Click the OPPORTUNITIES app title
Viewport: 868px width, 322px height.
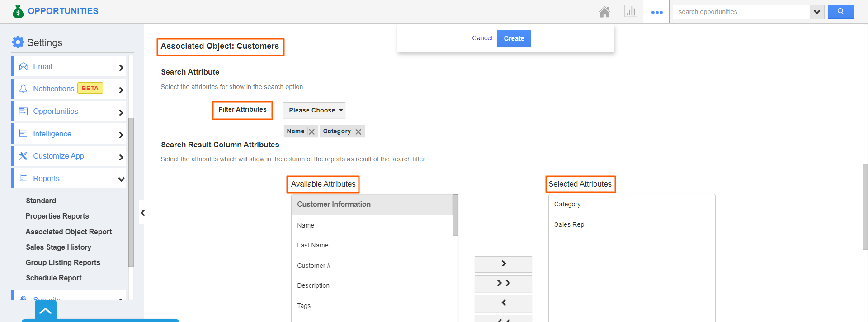pyautogui.click(x=63, y=11)
